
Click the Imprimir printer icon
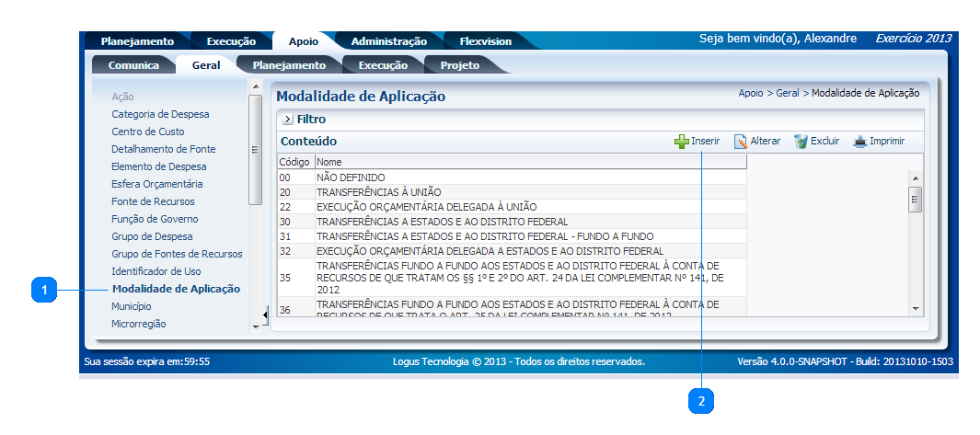coord(859,142)
